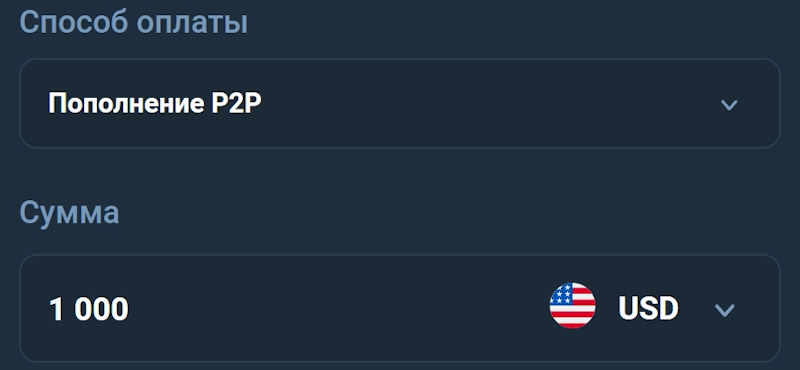The image size is (800, 370).
Task: Tap the down arrow beside Пополнение P2P
Action: coord(729,105)
